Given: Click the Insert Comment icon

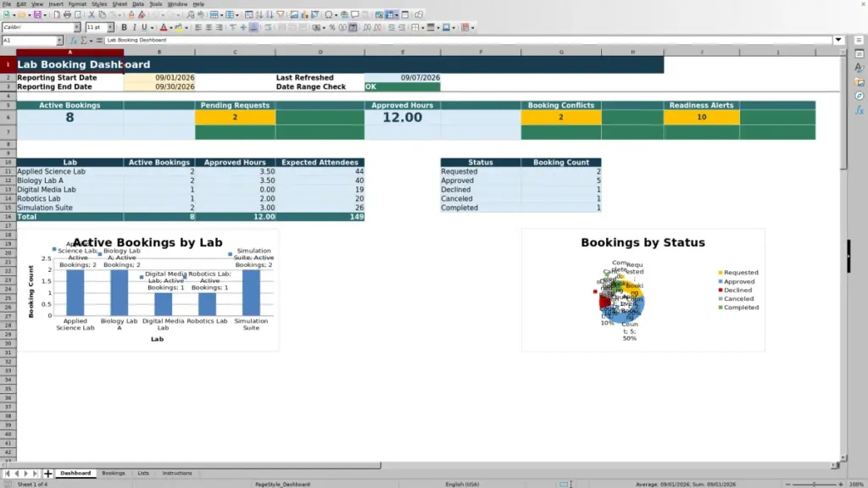Looking at the screenshot, I should coord(355,15).
